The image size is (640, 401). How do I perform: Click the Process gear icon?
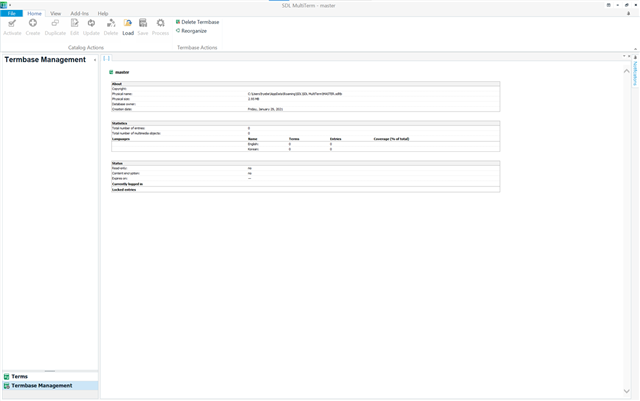point(160,23)
